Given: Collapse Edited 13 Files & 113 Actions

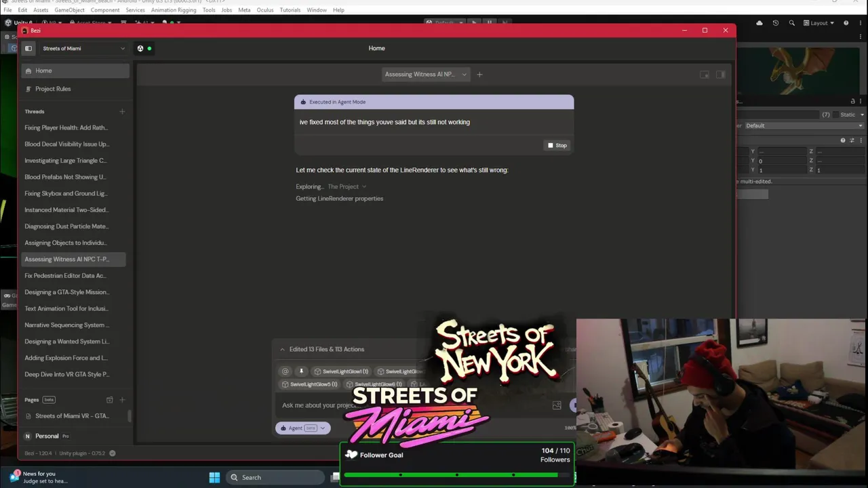Looking at the screenshot, I should (x=282, y=349).
